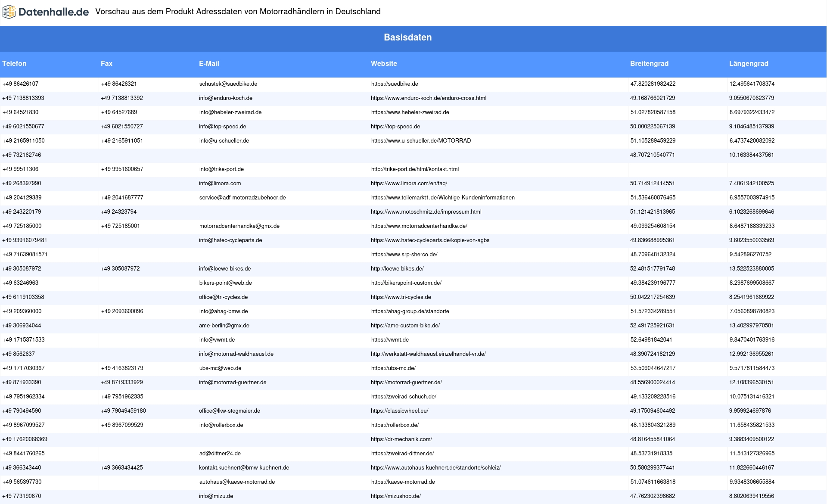Select the Fax column header
827x504 pixels.
[x=106, y=63]
